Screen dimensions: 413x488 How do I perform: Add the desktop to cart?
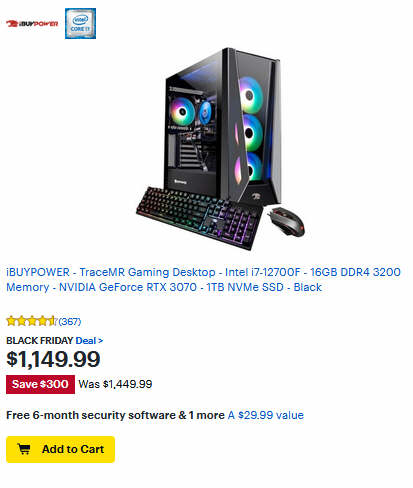pos(60,449)
